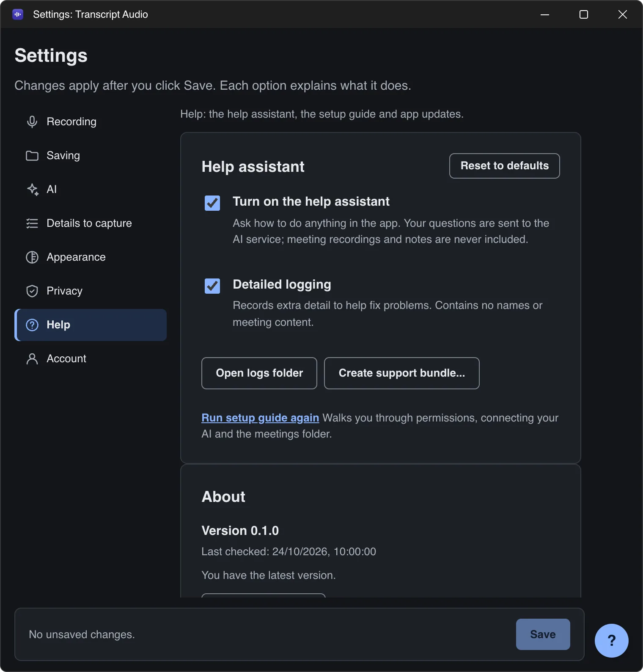Maximize the Settings window
This screenshot has width=643, height=672.
(584, 14)
